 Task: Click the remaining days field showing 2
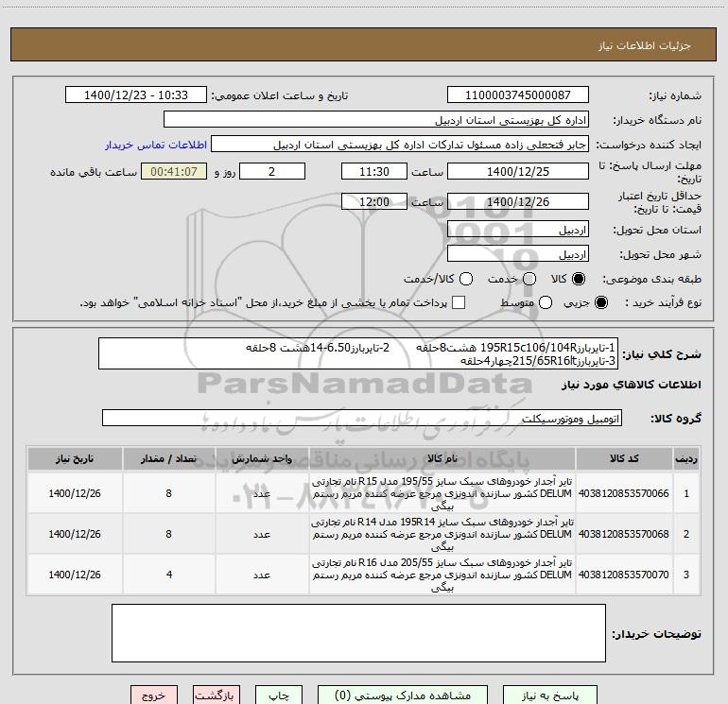tap(272, 171)
